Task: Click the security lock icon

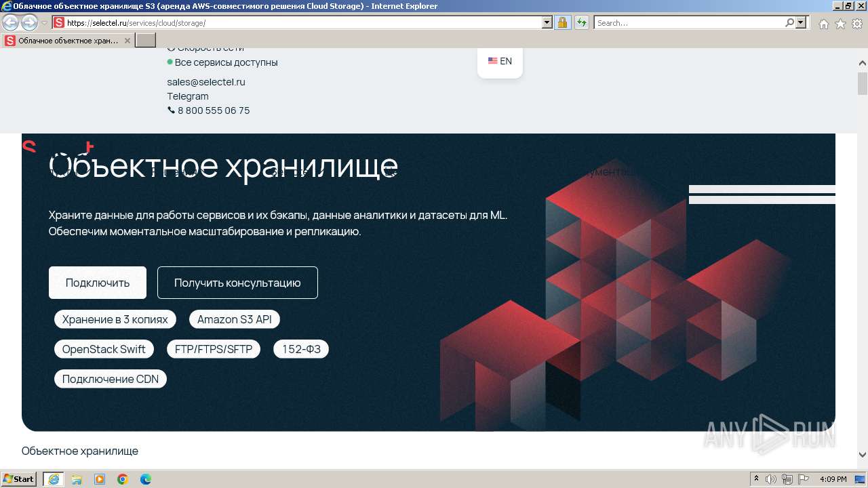Action: click(562, 22)
